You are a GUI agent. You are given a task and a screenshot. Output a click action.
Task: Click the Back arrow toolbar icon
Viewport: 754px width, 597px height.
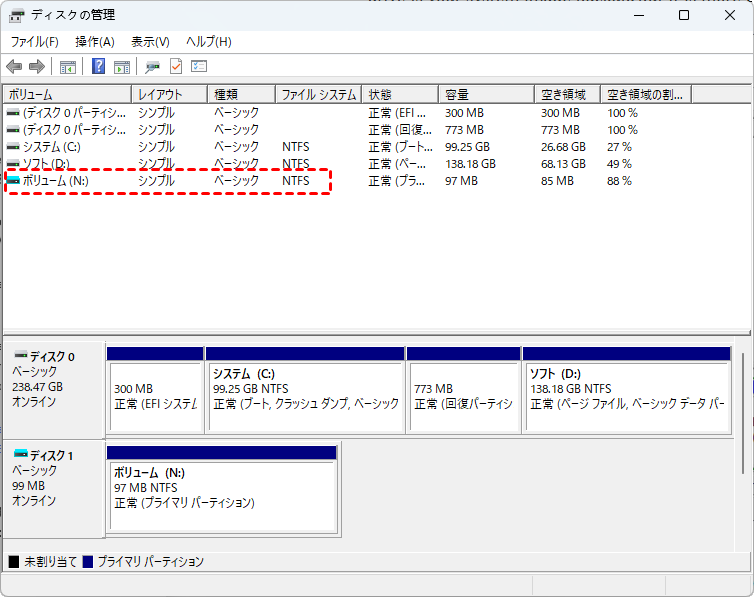pyautogui.click(x=14, y=67)
